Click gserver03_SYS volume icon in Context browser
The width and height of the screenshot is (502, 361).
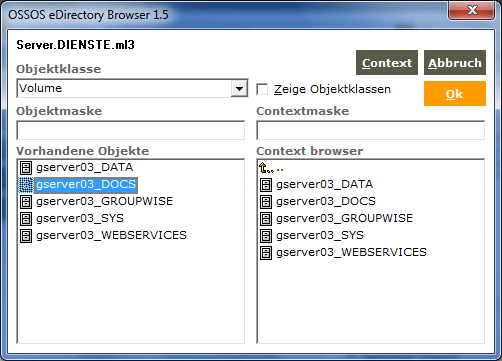[x=266, y=236]
